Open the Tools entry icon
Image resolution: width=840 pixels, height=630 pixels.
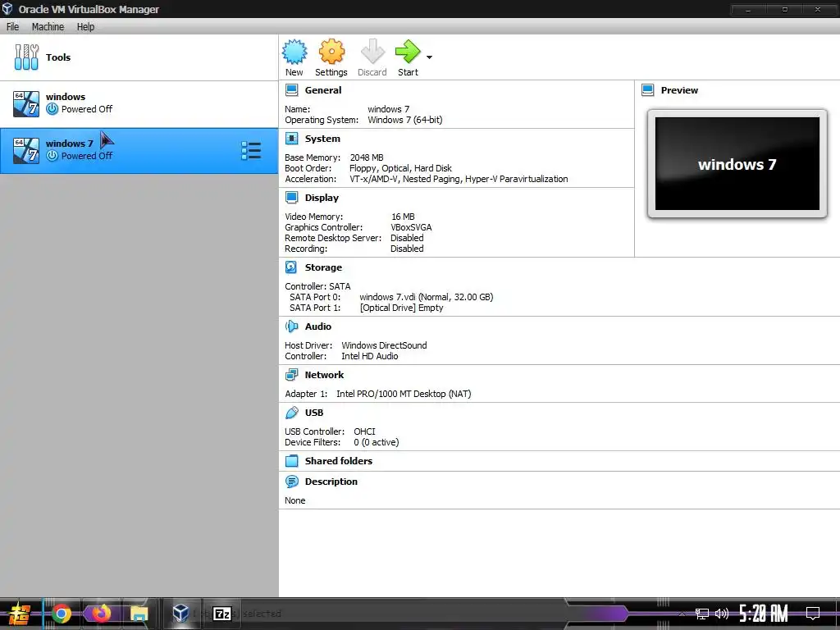point(26,57)
